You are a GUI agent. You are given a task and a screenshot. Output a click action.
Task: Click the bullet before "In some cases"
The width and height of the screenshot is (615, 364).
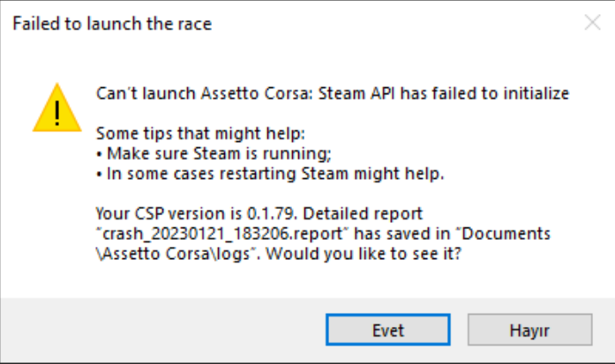[x=97, y=175]
